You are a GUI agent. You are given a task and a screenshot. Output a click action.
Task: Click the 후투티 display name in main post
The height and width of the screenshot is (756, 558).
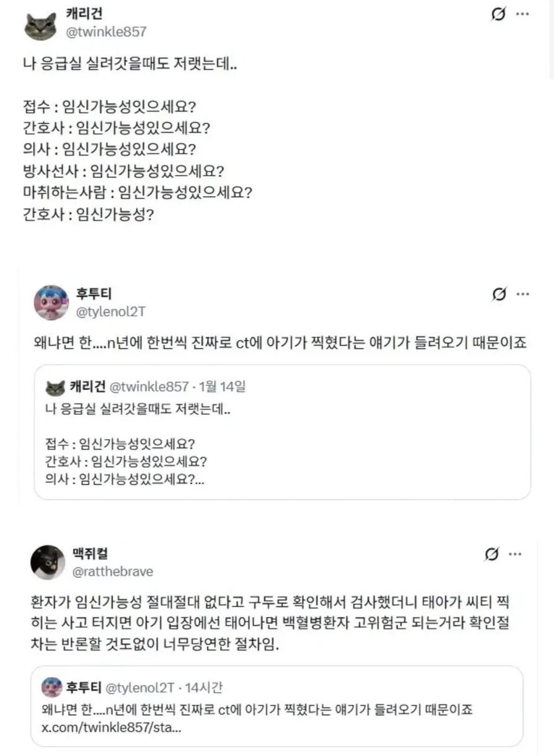tap(93, 295)
